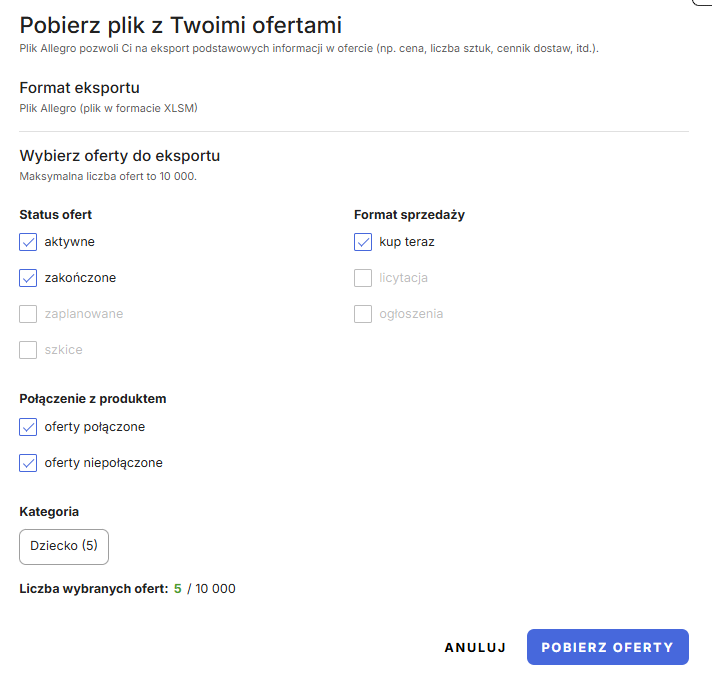Click the 'Połączenie z produktem' group label

pos(93,399)
